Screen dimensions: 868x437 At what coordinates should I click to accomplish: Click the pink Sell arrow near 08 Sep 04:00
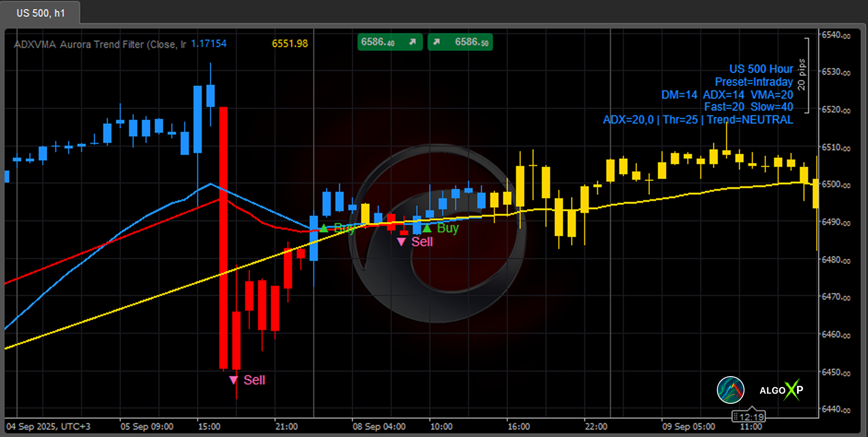[401, 242]
